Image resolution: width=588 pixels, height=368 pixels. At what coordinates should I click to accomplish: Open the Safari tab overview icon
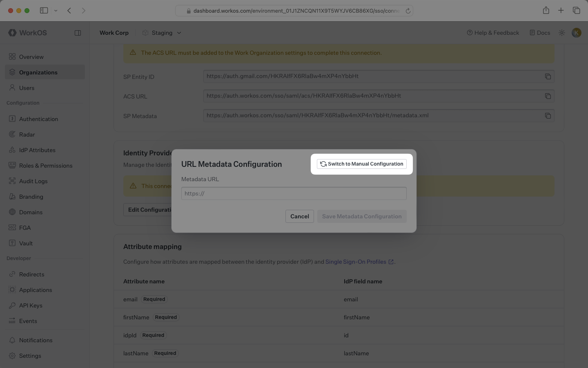tap(576, 11)
